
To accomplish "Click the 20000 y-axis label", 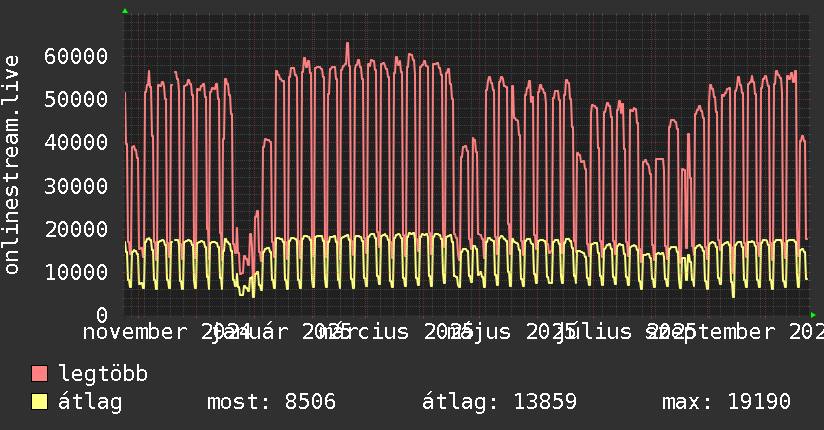I will (x=76, y=229).
